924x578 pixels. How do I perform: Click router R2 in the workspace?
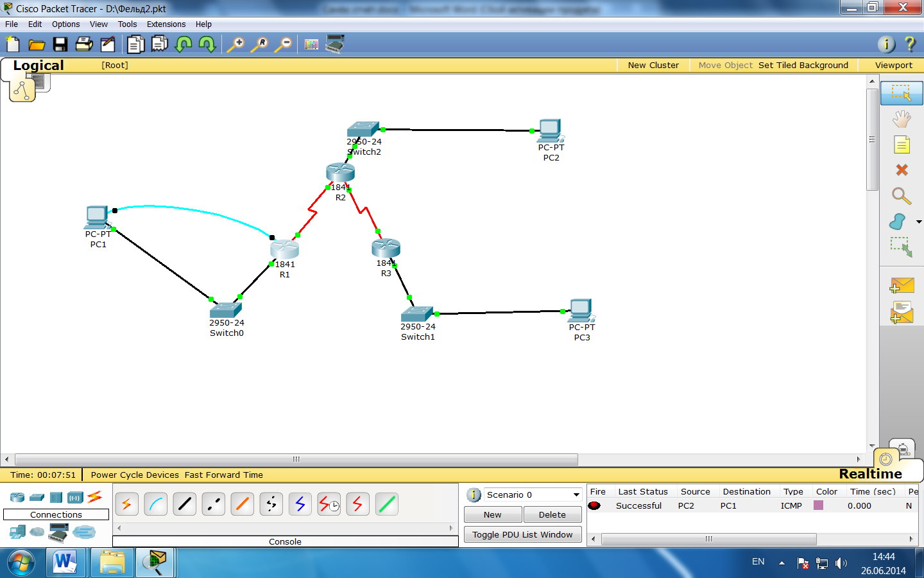click(340, 172)
